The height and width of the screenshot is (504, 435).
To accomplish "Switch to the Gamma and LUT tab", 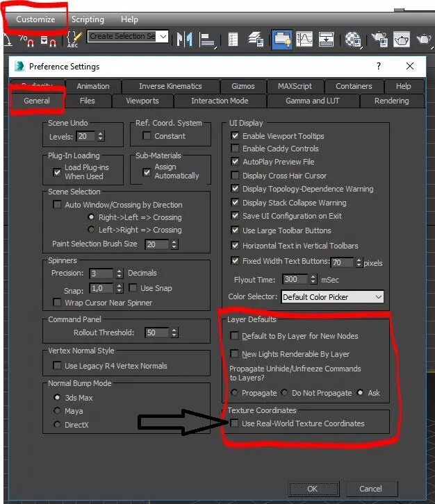I will (x=313, y=101).
